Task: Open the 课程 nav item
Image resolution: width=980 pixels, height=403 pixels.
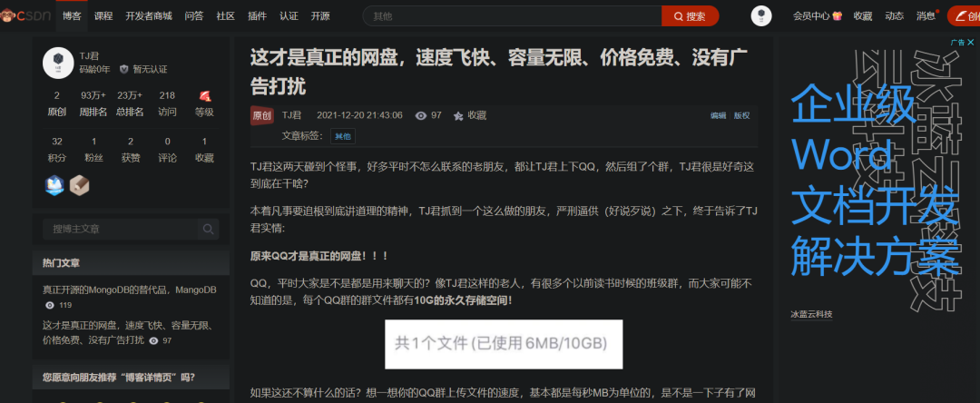Action: [x=103, y=16]
